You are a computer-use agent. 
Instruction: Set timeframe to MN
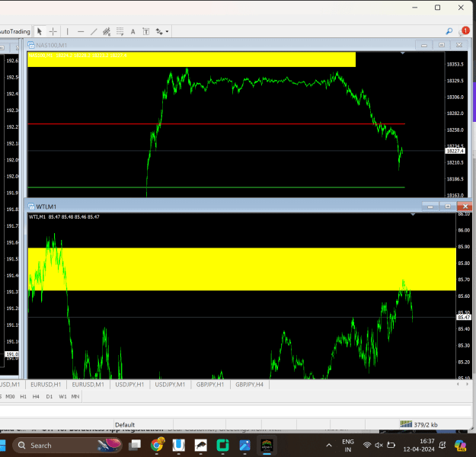(75, 397)
